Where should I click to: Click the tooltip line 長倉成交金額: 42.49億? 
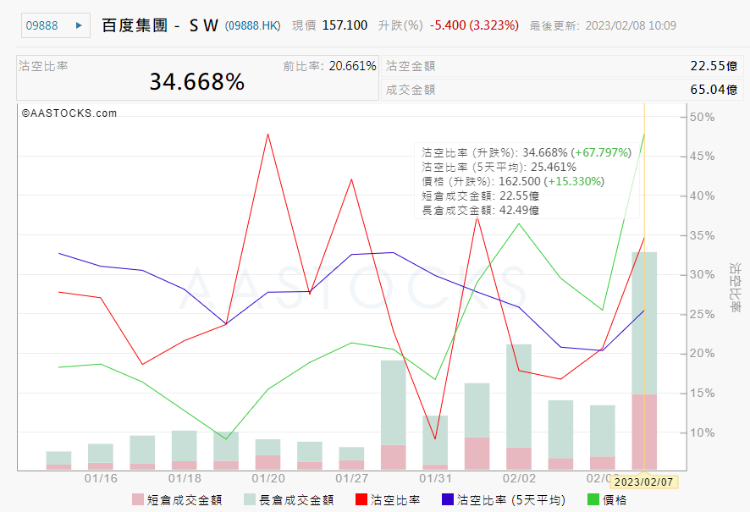pyautogui.click(x=480, y=210)
